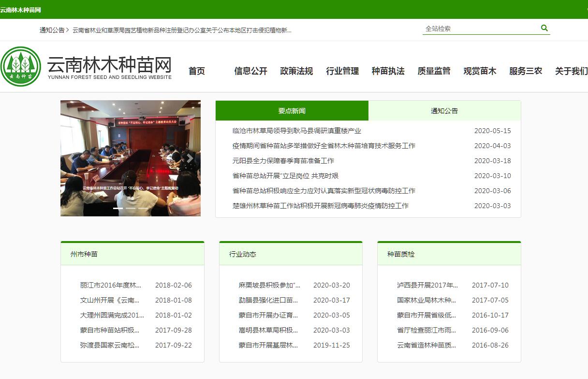Open the 泸西县开展2017年 article in 种苗质检
The image size is (588, 379).
[x=427, y=285]
